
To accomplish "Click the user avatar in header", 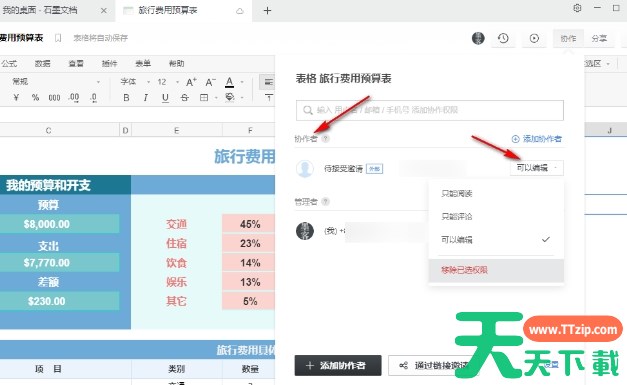I will [x=478, y=38].
